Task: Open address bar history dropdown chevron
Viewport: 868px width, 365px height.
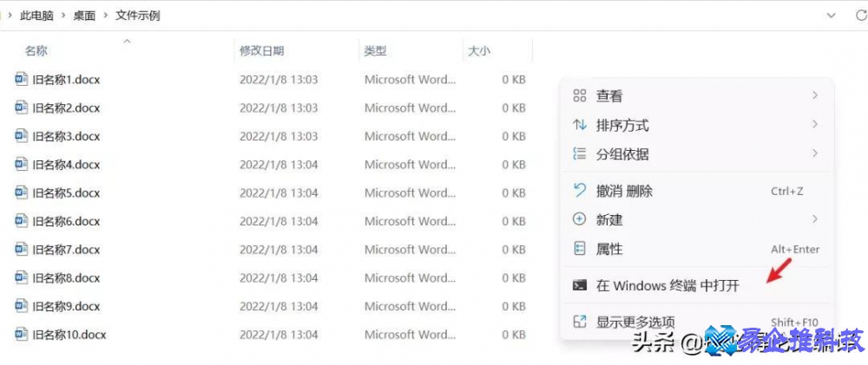Action: coord(831,16)
